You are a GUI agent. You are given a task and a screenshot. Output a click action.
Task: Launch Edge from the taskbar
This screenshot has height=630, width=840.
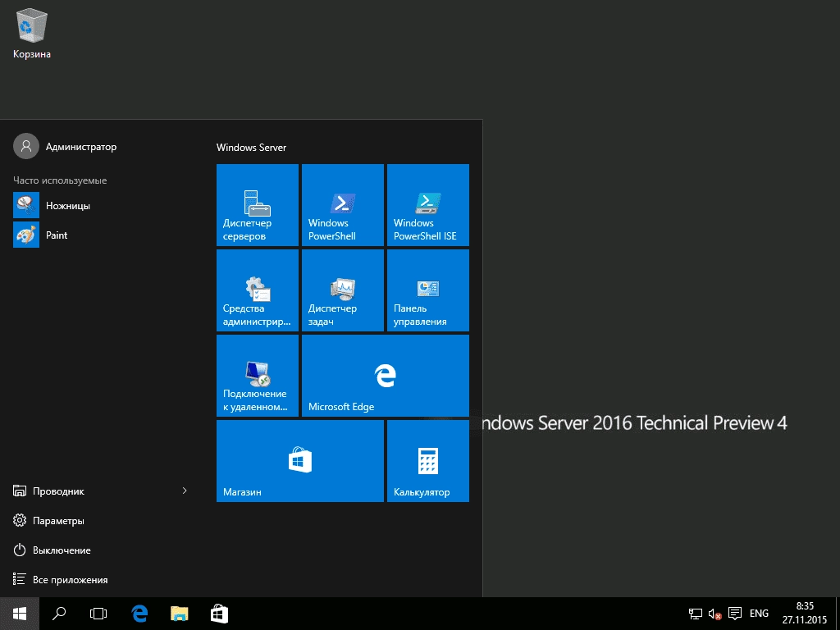coord(139,614)
